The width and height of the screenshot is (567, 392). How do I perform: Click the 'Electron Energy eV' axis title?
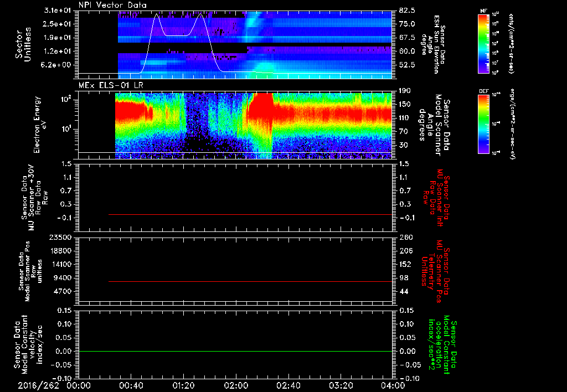(x=40, y=125)
